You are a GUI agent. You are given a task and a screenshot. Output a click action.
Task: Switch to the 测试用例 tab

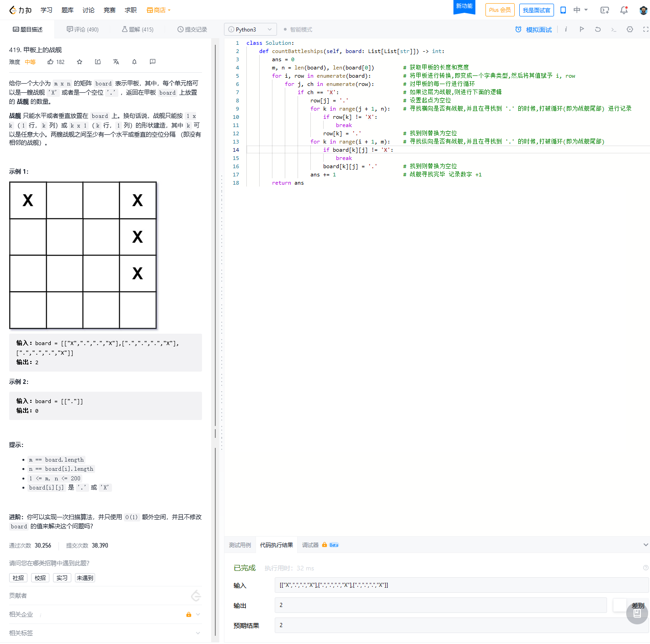(x=240, y=545)
